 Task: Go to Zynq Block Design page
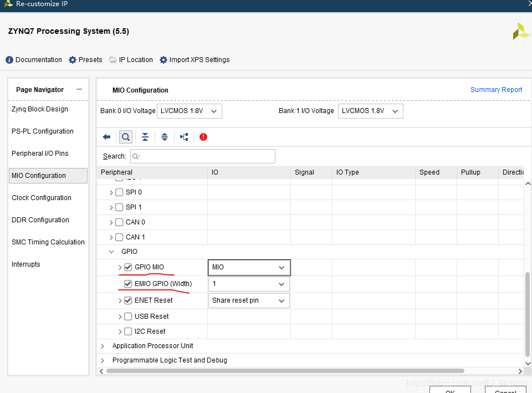coord(40,109)
